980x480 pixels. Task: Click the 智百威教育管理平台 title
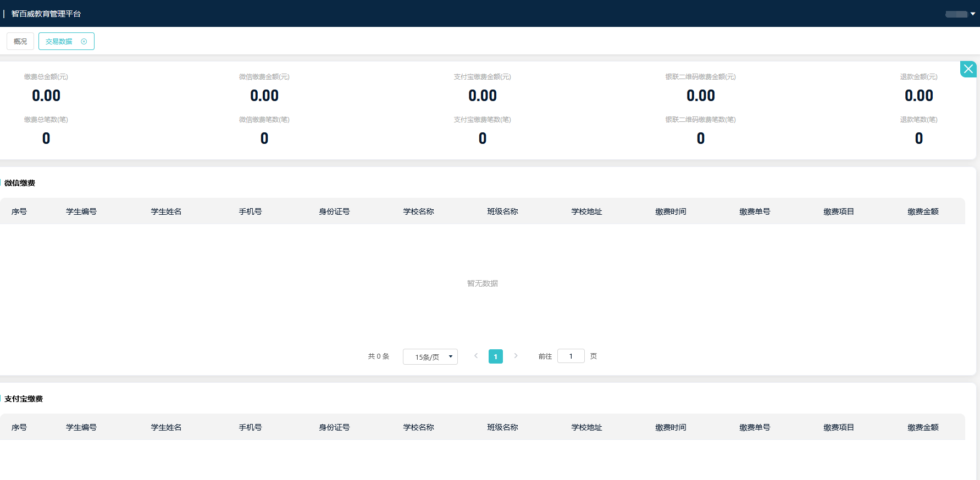click(x=46, y=14)
